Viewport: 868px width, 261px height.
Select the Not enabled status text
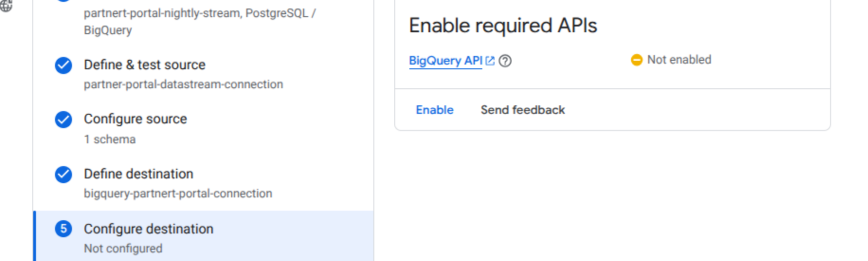click(x=679, y=60)
